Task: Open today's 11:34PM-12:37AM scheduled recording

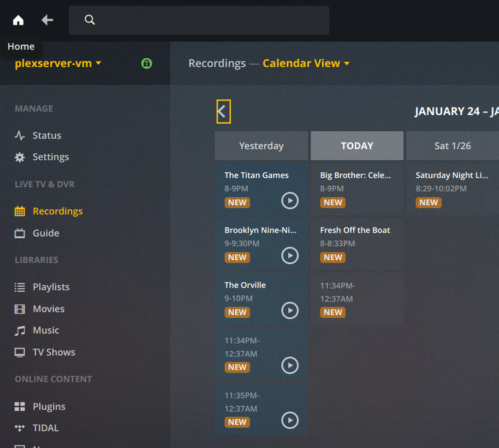Action: coord(357,299)
